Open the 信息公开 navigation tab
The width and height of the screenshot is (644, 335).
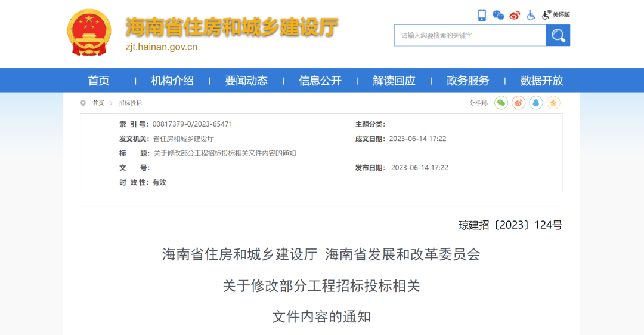point(320,81)
